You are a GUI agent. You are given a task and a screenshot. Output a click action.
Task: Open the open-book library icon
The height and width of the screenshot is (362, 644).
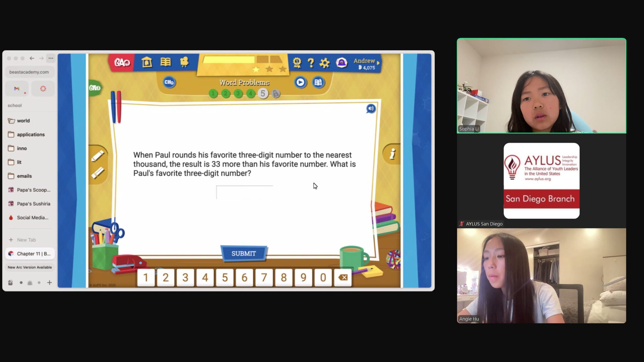[x=166, y=62]
